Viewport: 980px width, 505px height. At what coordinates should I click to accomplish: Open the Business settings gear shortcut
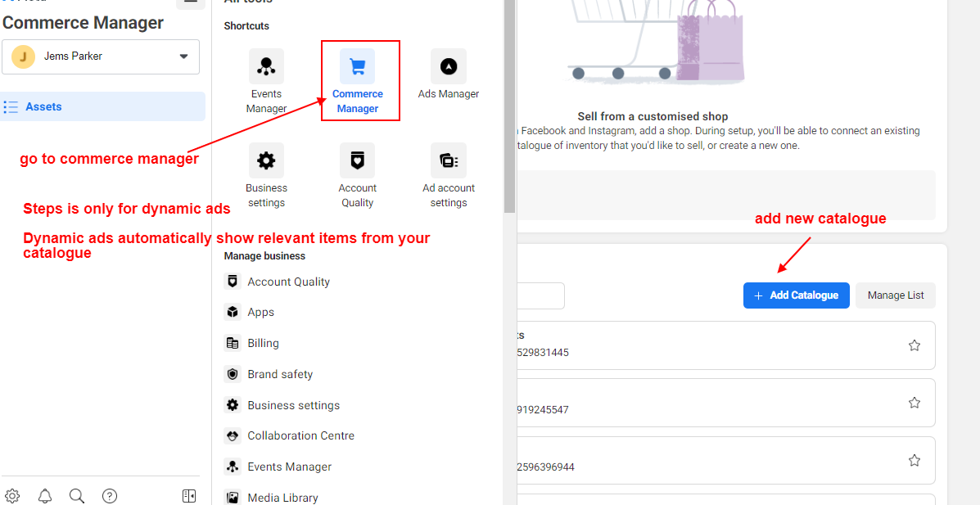coord(266,160)
